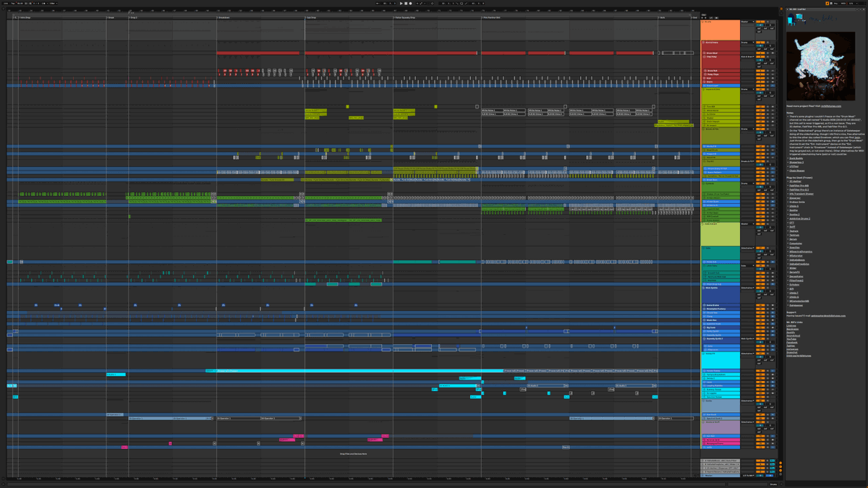Image resolution: width=868 pixels, height=488 pixels.
Task: Open the XfN Transient Shaper link
Action: click(x=801, y=194)
